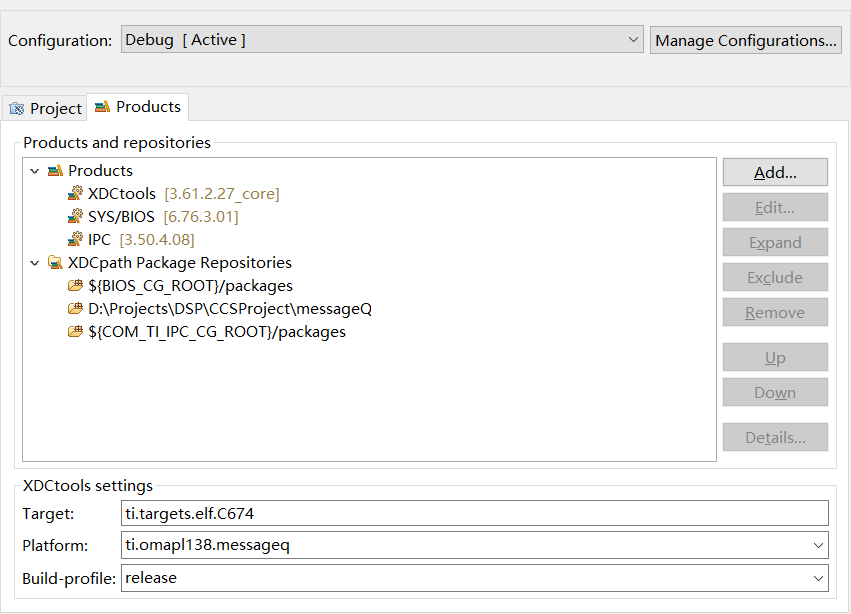
Task: Select the Products tab
Action: coord(138,107)
